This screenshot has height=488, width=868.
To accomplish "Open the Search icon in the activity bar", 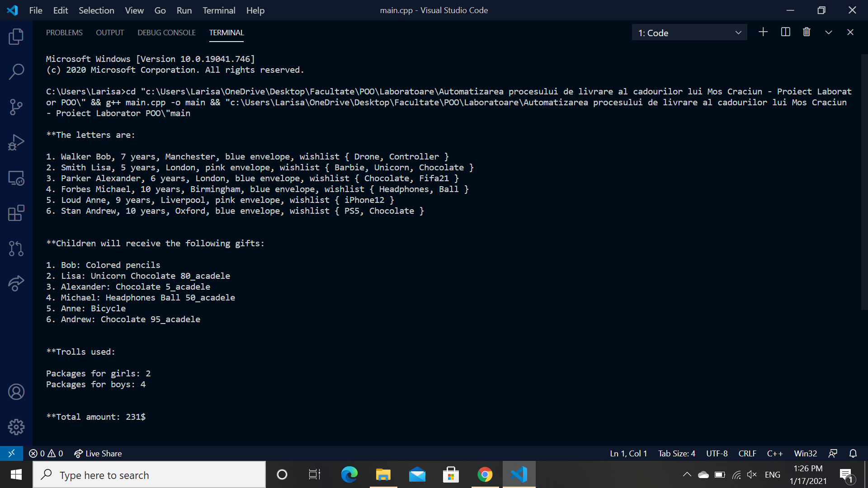I will [16, 71].
